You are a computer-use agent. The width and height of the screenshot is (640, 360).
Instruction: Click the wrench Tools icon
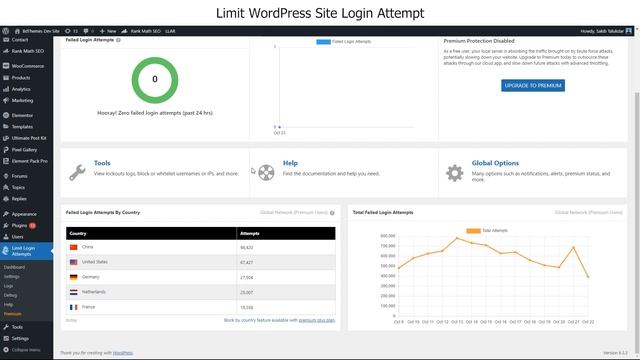click(77, 172)
